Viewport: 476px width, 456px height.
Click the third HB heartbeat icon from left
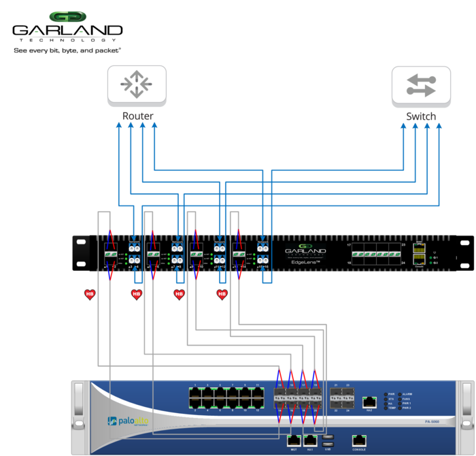tap(179, 294)
